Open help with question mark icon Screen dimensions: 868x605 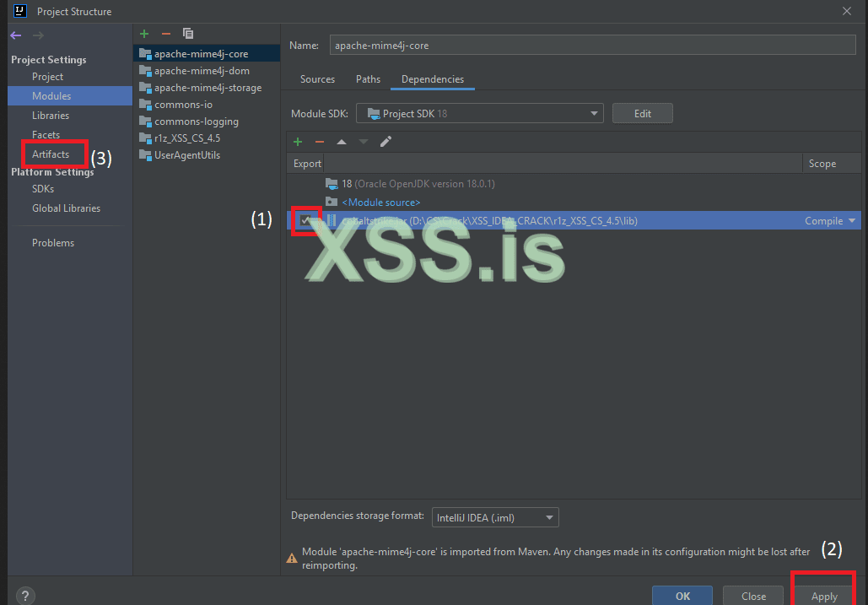point(25,597)
